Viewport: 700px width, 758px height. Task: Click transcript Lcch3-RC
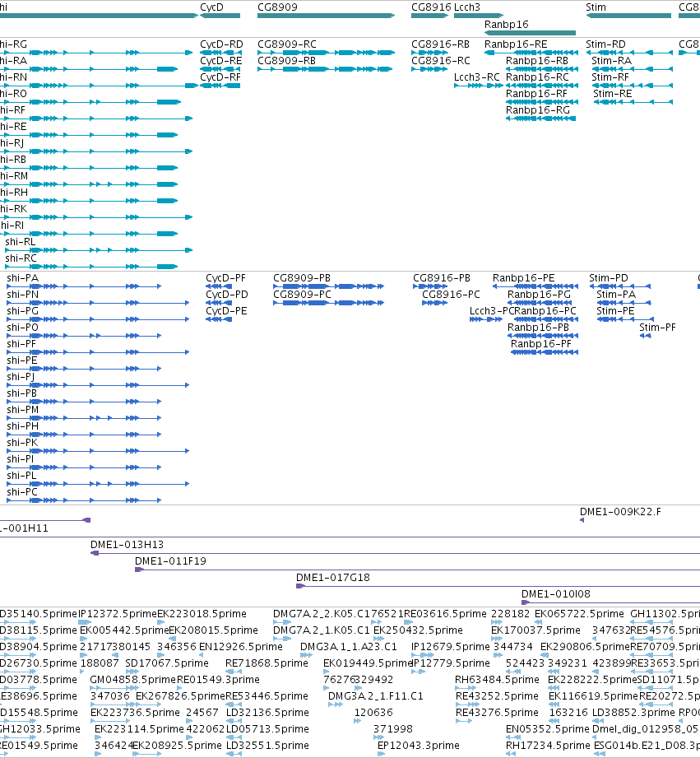(x=477, y=77)
